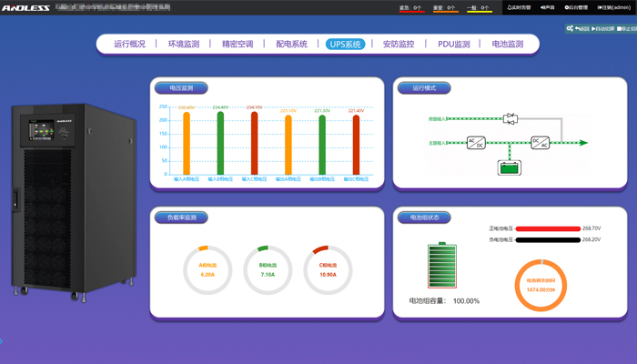Log out via 注销(admin)
The height and width of the screenshot is (364, 637).
tap(614, 7)
